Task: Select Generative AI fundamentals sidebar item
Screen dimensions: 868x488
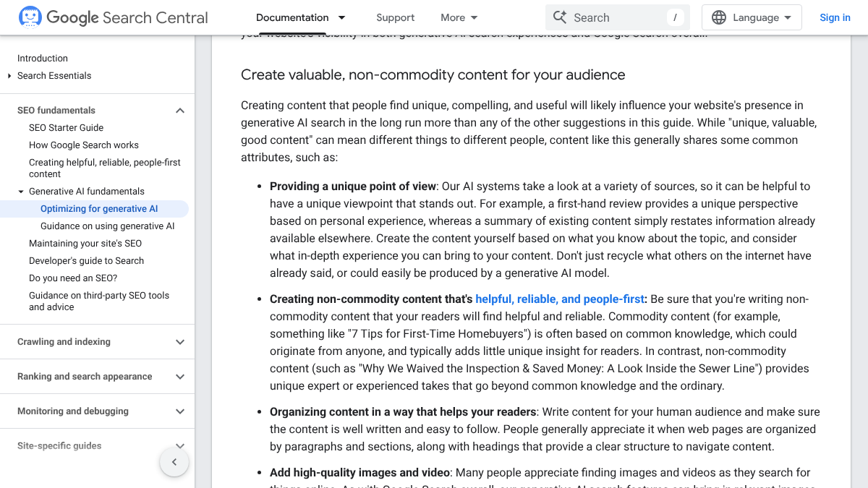Action: 87,192
